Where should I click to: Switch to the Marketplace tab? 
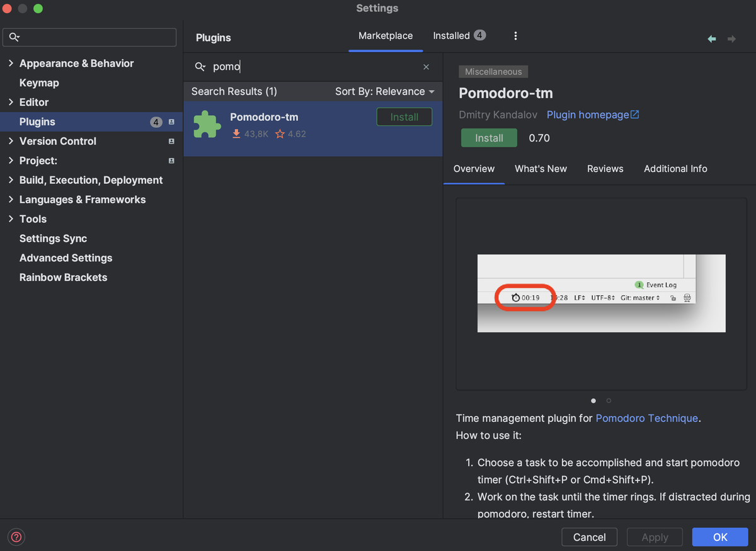pos(386,36)
